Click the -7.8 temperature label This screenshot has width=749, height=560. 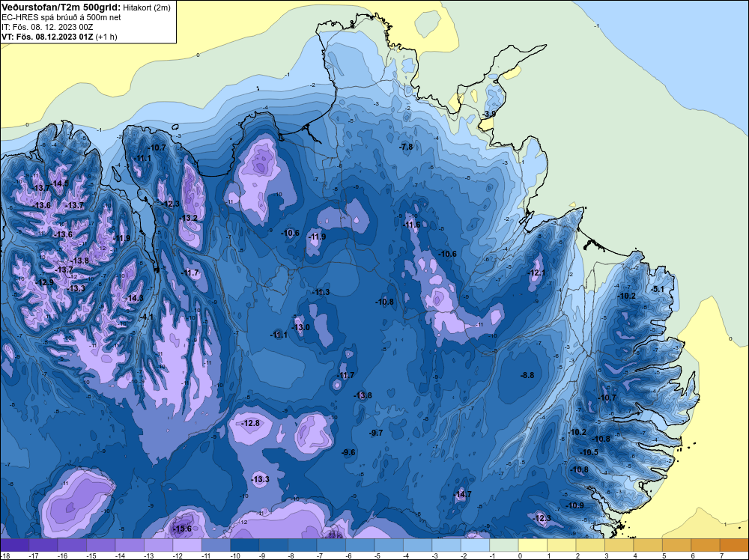click(x=406, y=147)
